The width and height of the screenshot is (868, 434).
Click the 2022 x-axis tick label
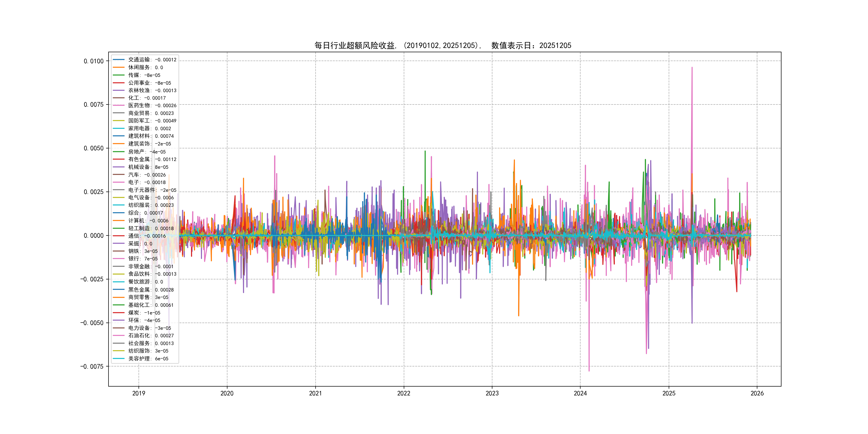pyautogui.click(x=404, y=393)
